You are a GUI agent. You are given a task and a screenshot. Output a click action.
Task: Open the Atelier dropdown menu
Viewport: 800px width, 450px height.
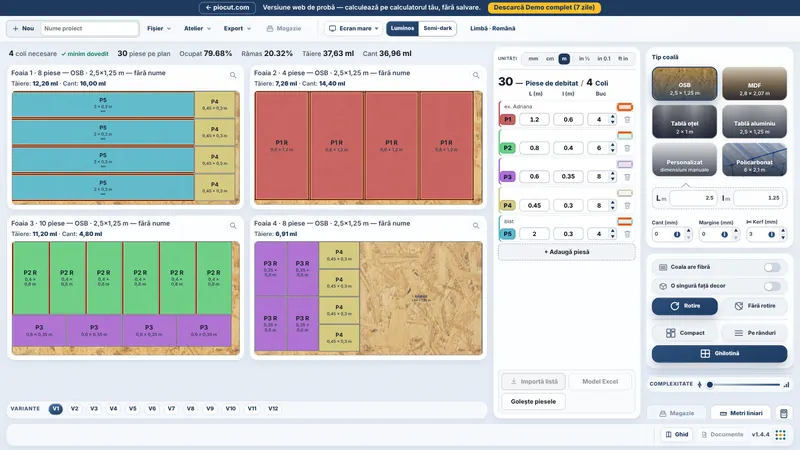(197, 29)
